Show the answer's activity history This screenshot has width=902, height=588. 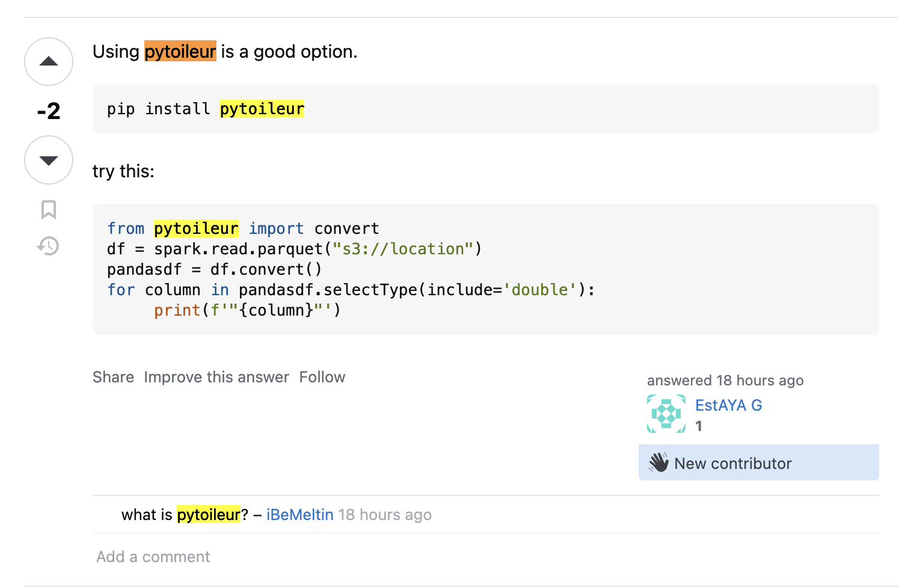point(49,246)
